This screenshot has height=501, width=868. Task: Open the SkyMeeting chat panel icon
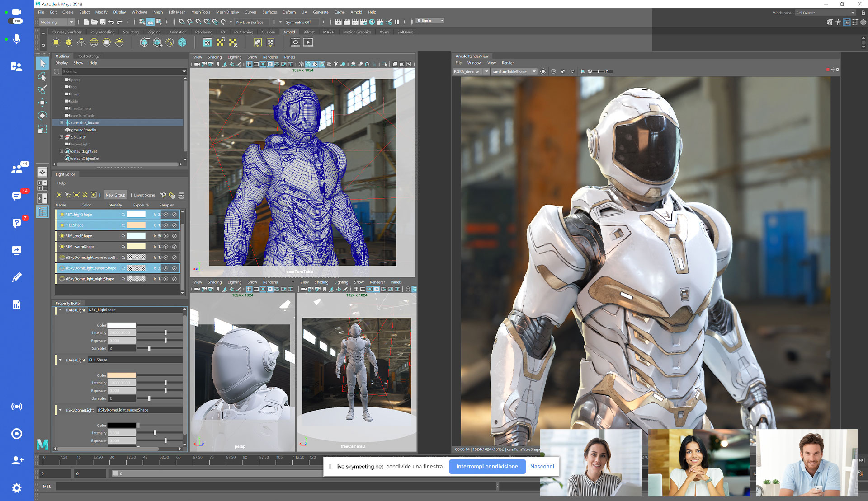(17, 196)
